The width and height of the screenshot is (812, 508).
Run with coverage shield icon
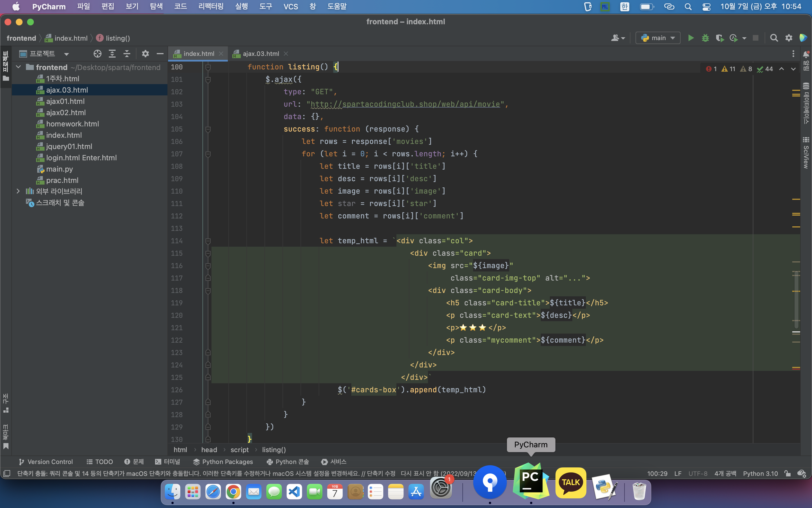pyautogui.click(x=720, y=38)
